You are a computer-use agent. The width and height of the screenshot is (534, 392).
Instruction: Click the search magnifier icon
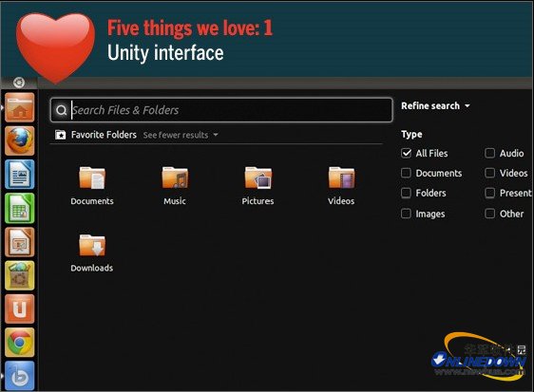click(x=62, y=110)
